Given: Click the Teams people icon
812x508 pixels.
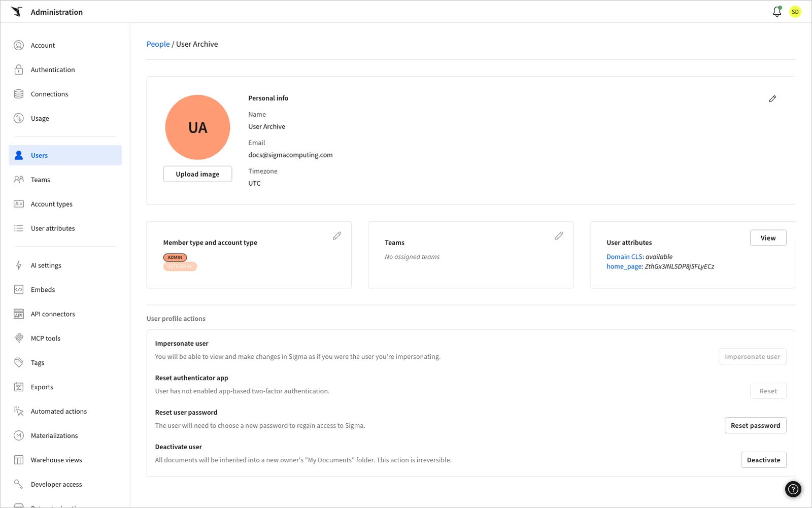Looking at the screenshot, I should tap(19, 180).
